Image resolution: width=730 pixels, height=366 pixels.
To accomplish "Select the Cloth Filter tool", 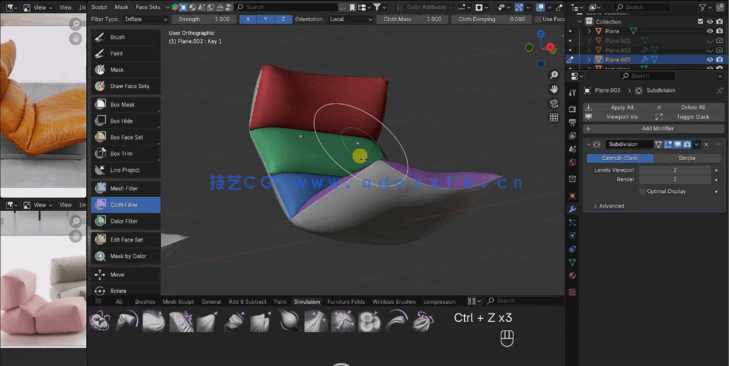I will (x=126, y=204).
